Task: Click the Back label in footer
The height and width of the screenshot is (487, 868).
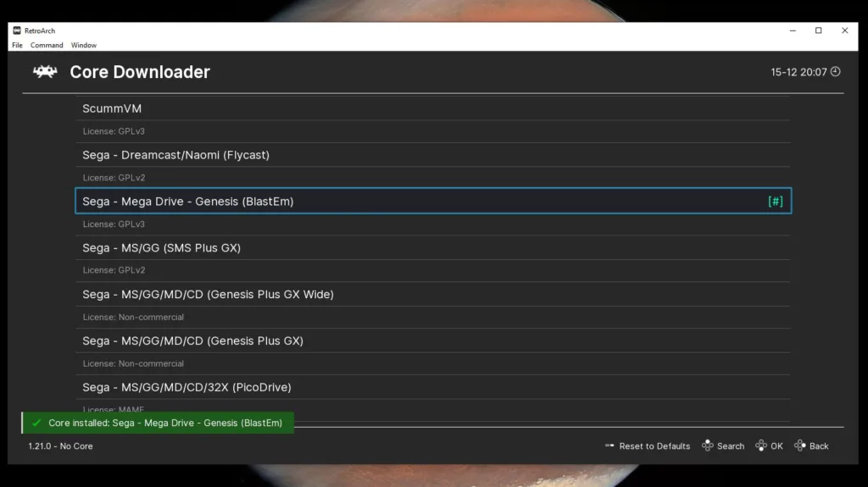Action: click(x=819, y=446)
